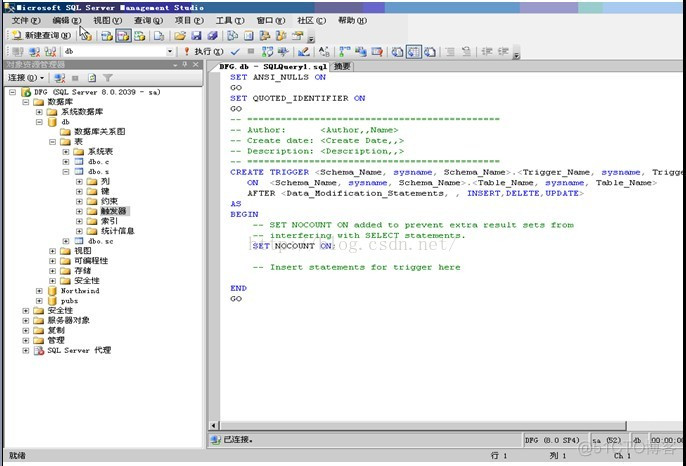
Task: Switch output to Results to File
Action: point(430,52)
